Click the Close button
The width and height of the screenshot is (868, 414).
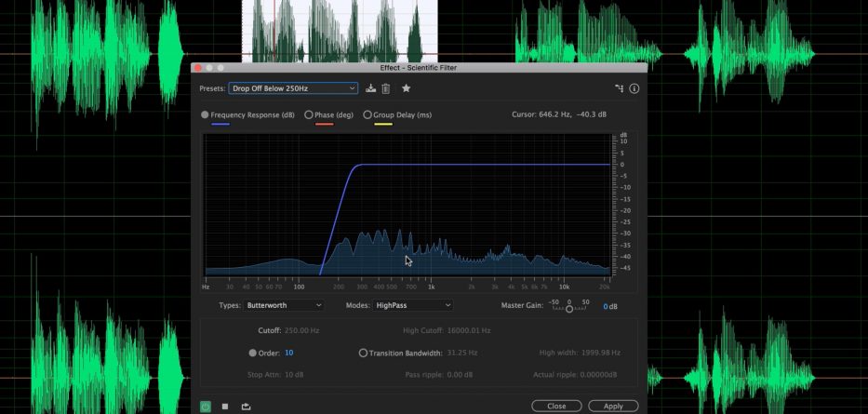(556, 406)
